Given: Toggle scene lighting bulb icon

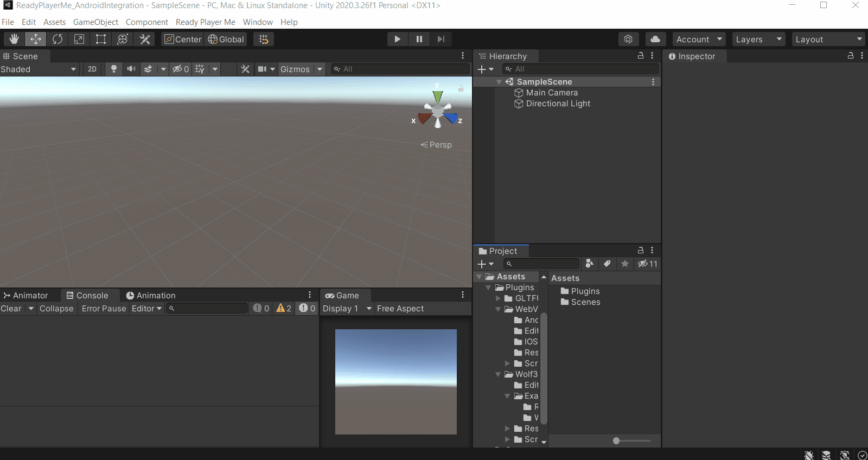Looking at the screenshot, I should pos(113,69).
